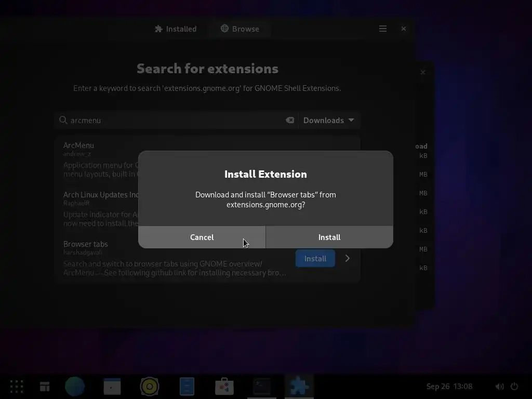Viewport: 532px width, 399px height.
Task: Open the app grid from taskbar
Action: click(x=17, y=387)
